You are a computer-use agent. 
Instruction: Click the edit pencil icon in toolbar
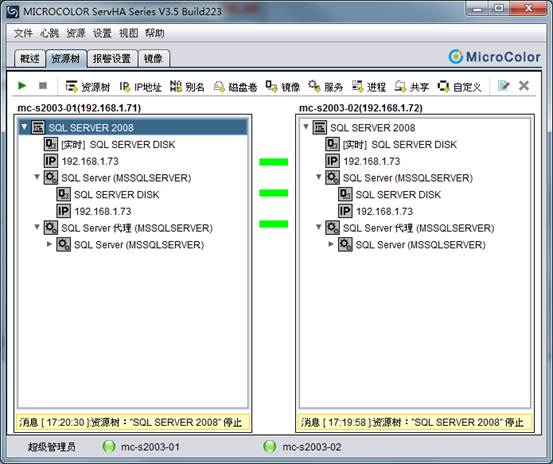coord(504,86)
